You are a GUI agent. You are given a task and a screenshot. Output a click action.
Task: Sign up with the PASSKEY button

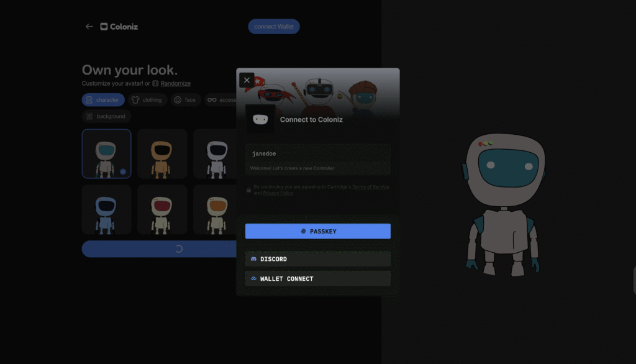click(x=317, y=231)
